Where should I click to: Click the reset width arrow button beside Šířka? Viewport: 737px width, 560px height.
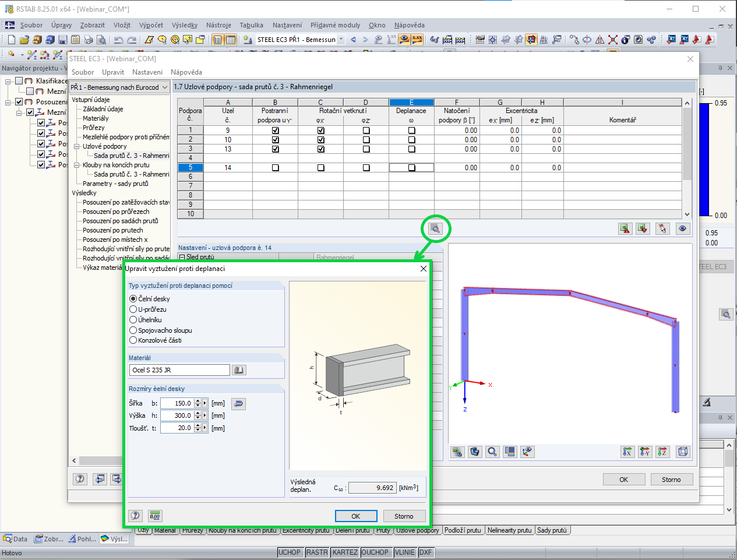click(x=238, y=403)
